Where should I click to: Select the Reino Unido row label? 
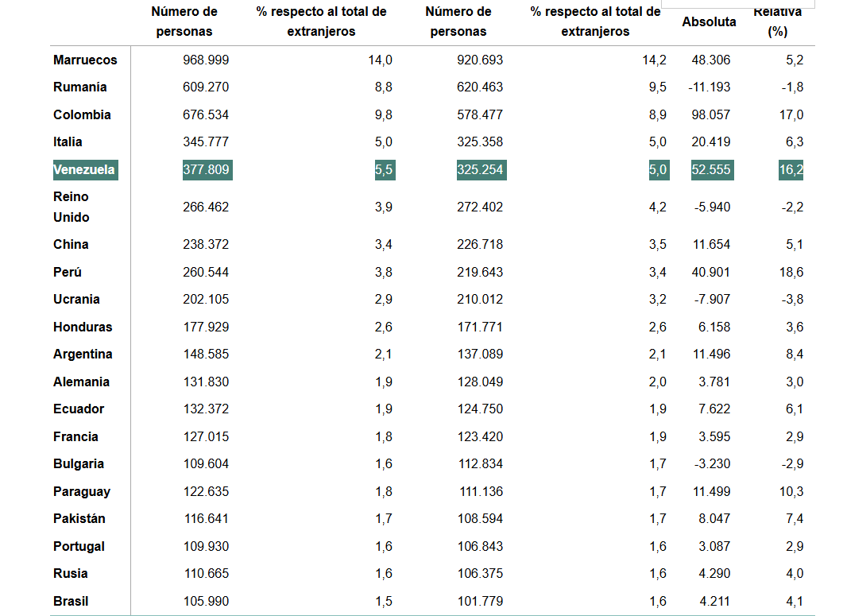[x=72, y=207]
